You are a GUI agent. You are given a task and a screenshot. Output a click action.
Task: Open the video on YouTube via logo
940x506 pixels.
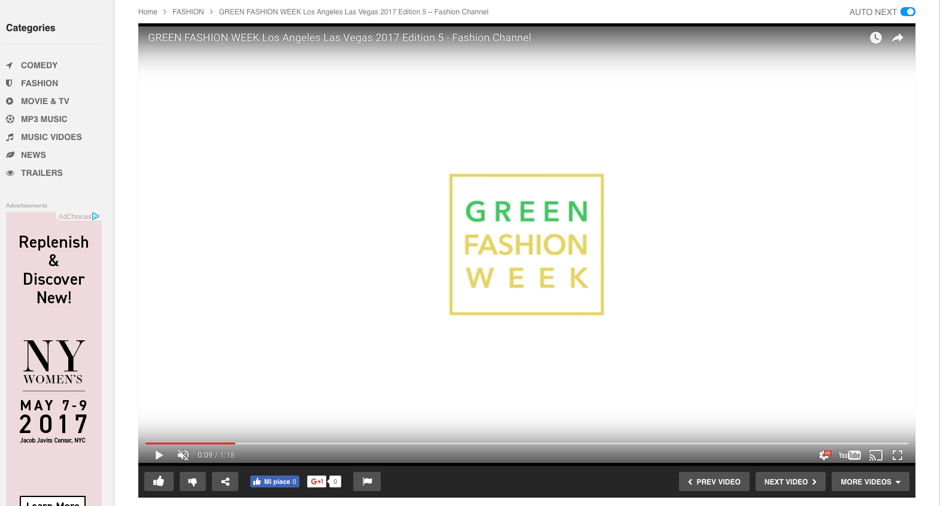(x=849, y=455)
